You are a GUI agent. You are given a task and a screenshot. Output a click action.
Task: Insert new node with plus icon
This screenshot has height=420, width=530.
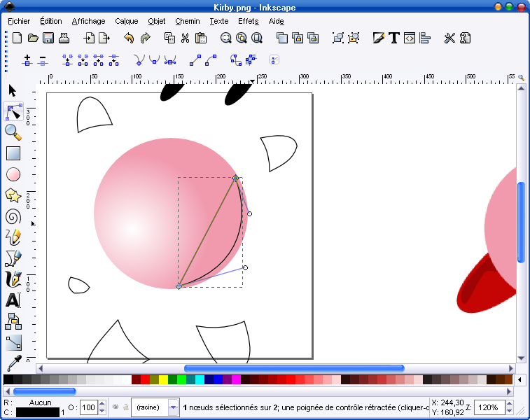[x=27, y=60]
